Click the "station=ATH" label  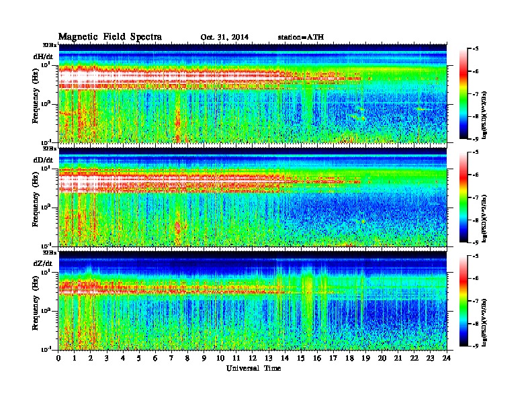click(301, 38)
